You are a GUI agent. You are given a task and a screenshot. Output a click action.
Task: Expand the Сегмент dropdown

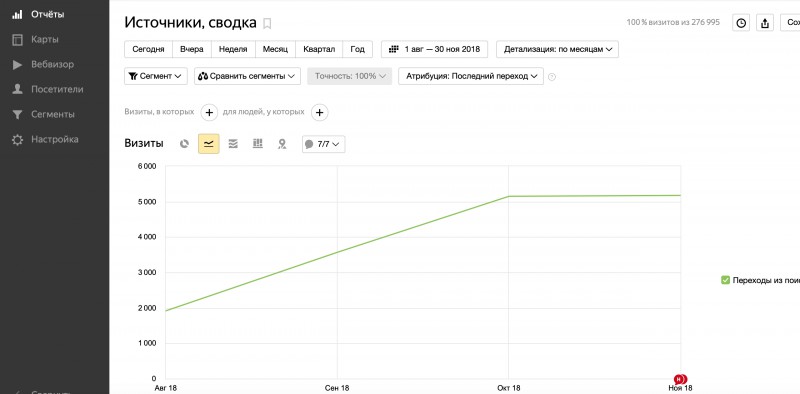coord(156,76)
